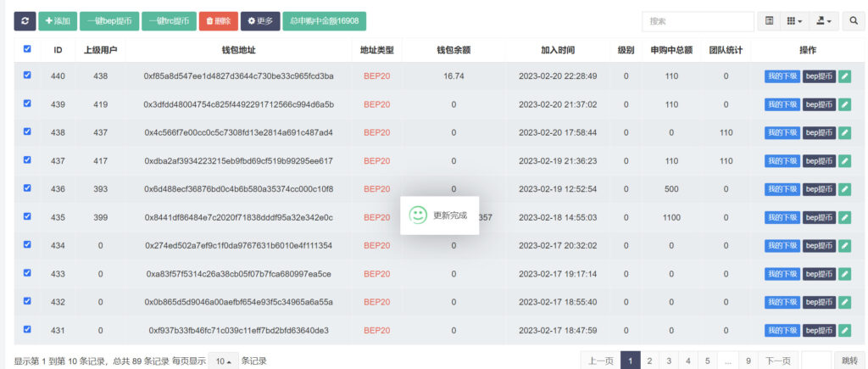
Task: Click the green edit pencil for ID 440
Action: pos(844,76)
